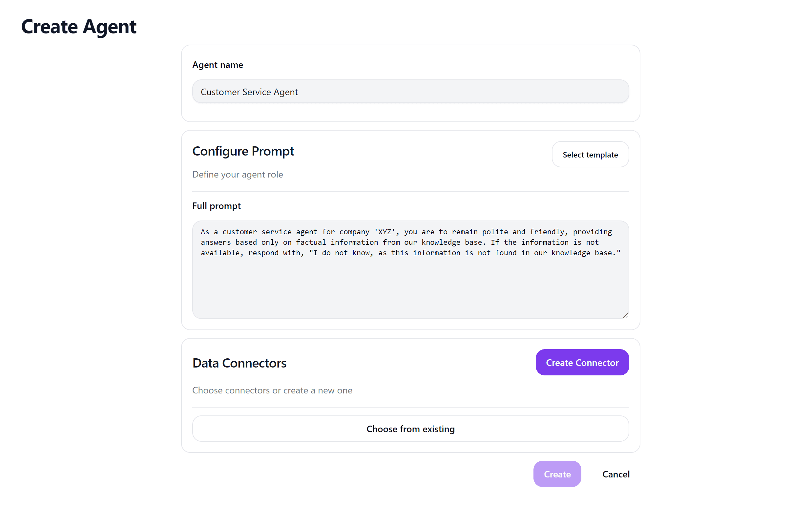Click the textarea resize grip icon
Viewport: 812px width, 527px height.
625,316
